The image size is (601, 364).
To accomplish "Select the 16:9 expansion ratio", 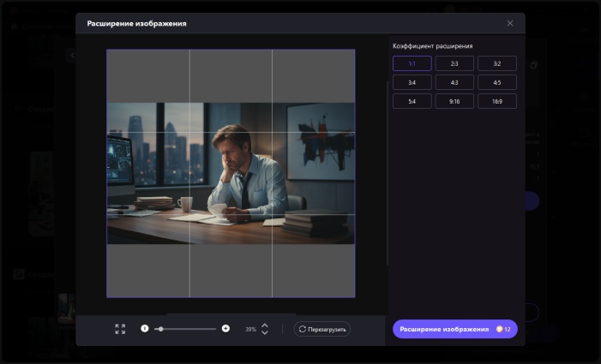I will (497, 101).
